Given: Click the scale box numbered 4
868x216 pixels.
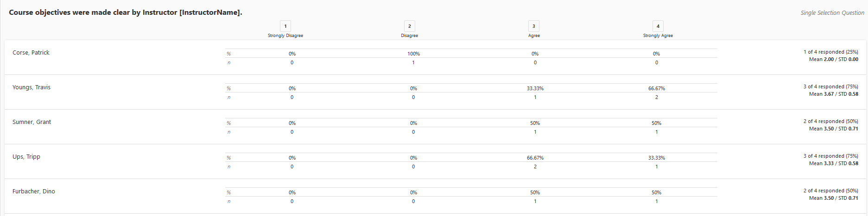Looking at the screenshot, I should click(658, 26).
